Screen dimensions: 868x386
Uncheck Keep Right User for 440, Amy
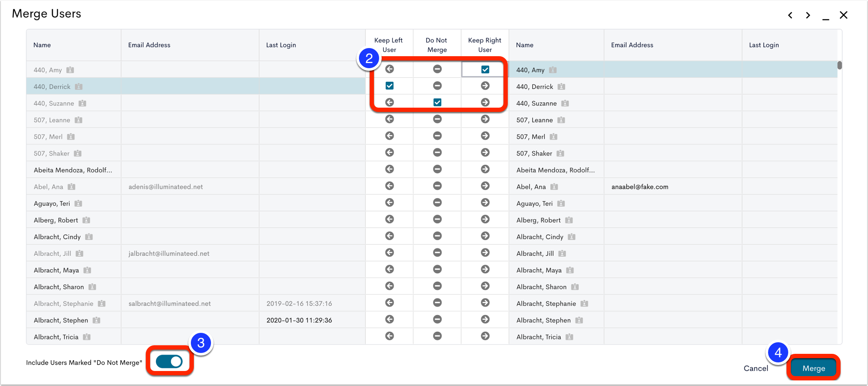pyautogui.click(x=485, y=69)
